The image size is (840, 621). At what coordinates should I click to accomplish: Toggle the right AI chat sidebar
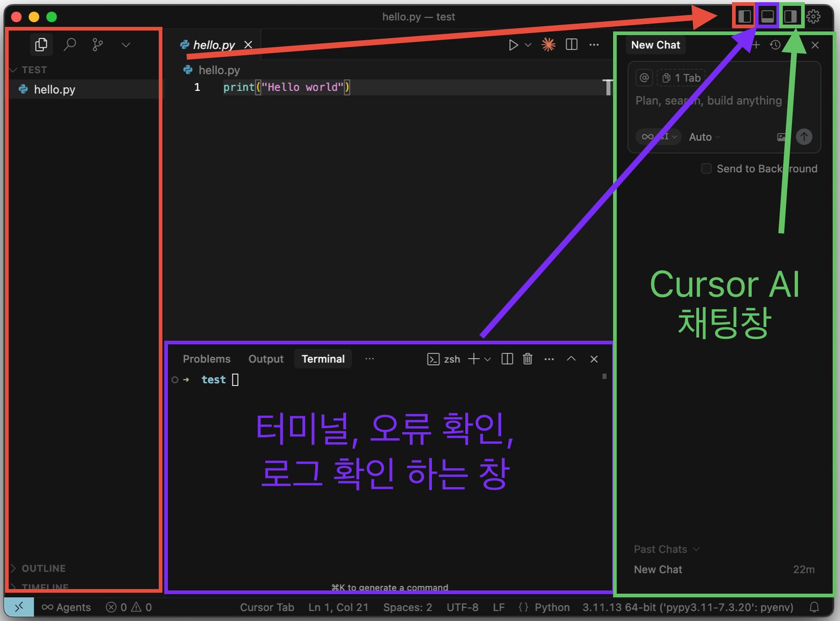click(x=791, y=16)
